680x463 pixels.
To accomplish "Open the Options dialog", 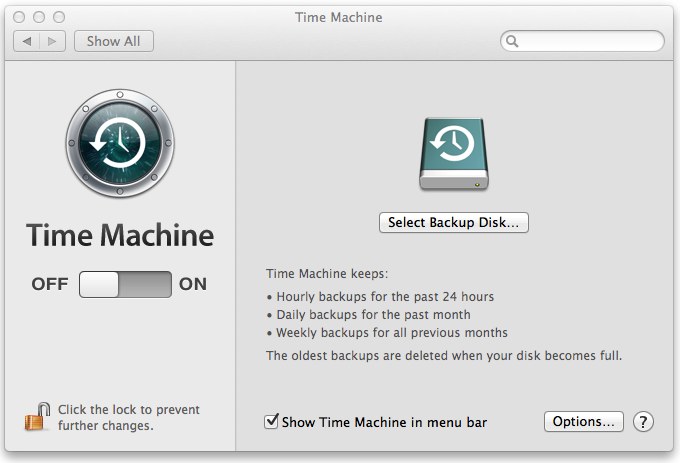I will pos(584,421).
